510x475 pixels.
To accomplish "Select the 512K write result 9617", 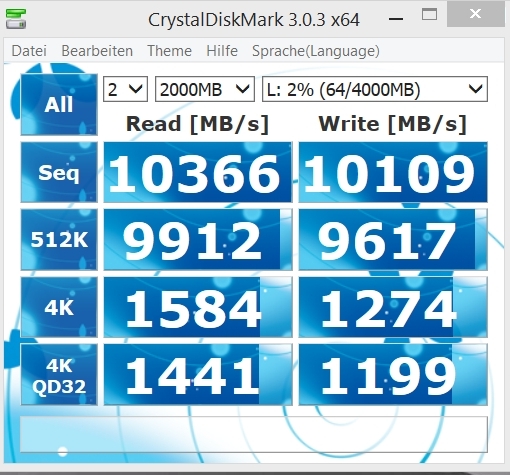I will pyautogui.click(x=393, y=239).
